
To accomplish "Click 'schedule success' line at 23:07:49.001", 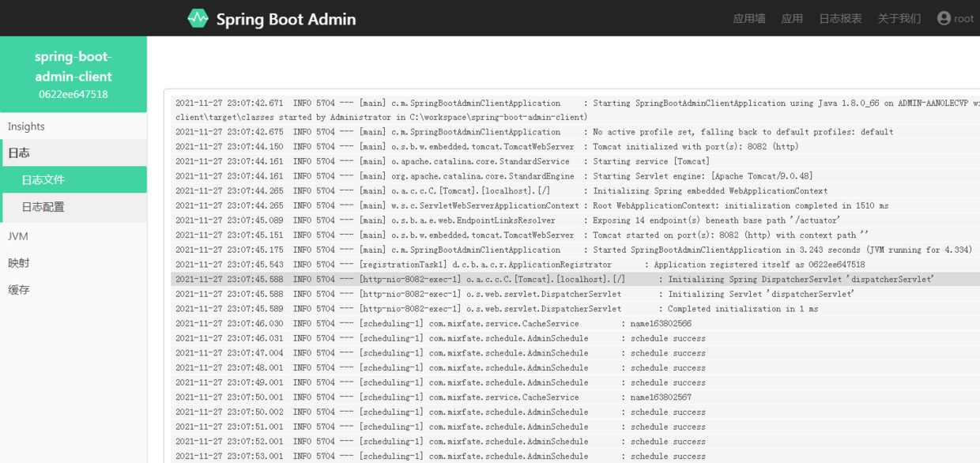I will point(575,382).
